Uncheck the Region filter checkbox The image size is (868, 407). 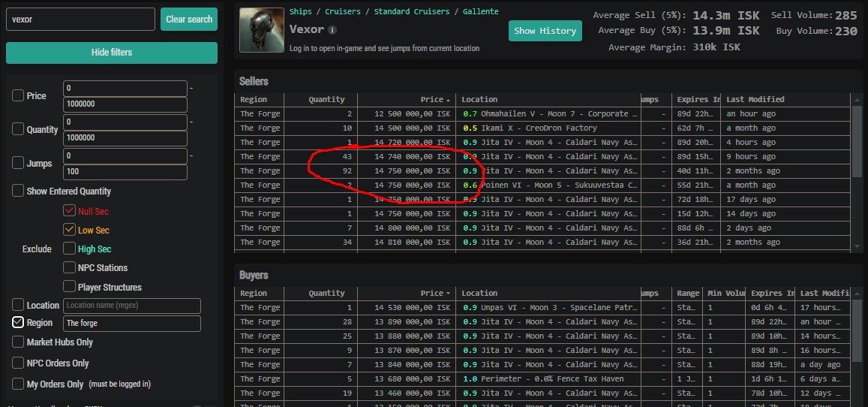pyautogui.click(x=18, y=322)
